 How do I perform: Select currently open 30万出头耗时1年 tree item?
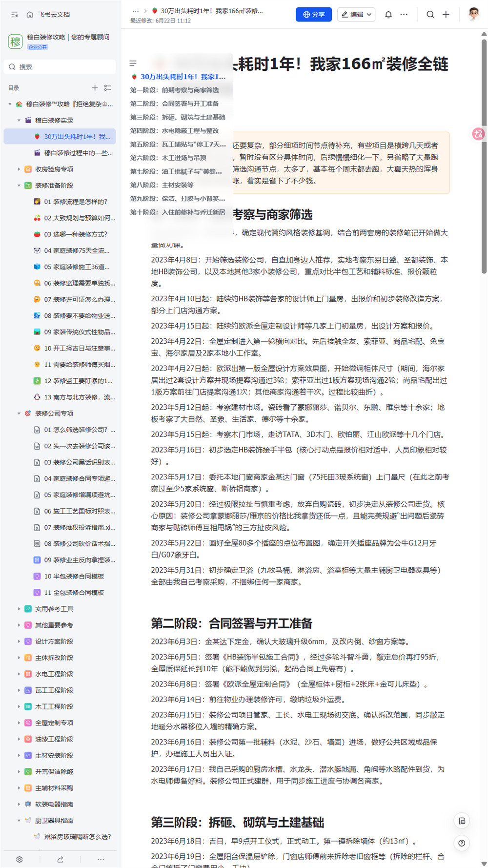click(x=60, y=137)
